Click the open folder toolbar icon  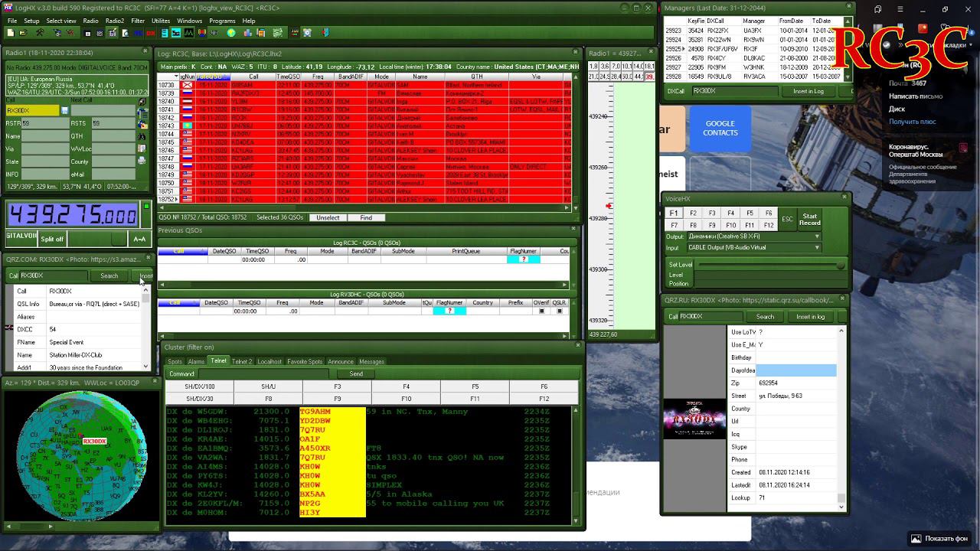22,33
